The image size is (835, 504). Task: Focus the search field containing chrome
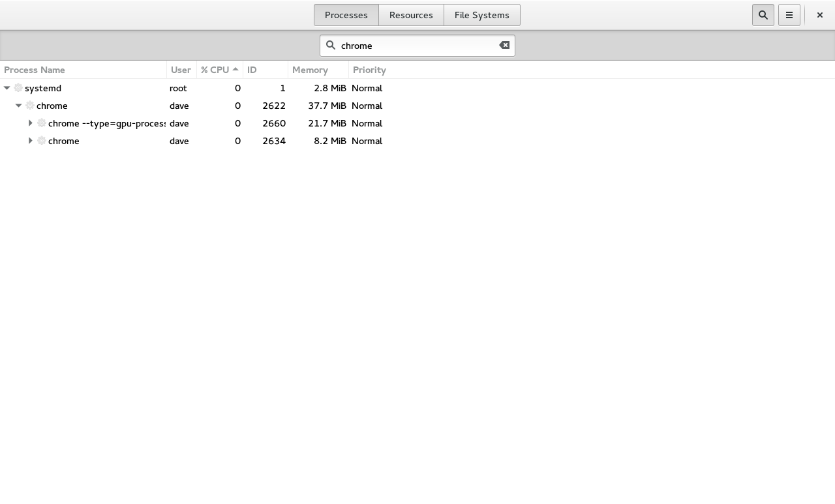pyautogui.click(x=417, y=46)
